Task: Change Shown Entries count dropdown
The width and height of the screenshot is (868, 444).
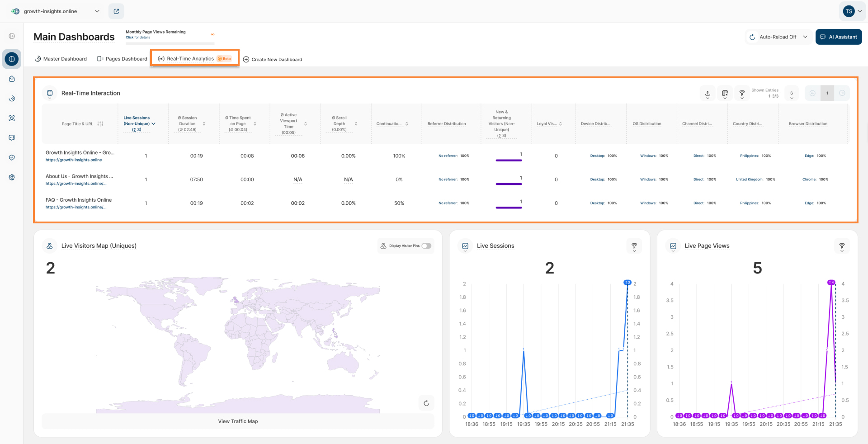Action: [x=791, y=93]
